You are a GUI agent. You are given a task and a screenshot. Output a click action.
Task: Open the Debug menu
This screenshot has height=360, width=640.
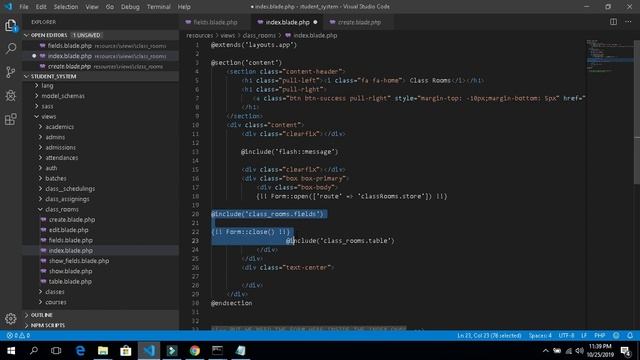[x=130, y=7]
